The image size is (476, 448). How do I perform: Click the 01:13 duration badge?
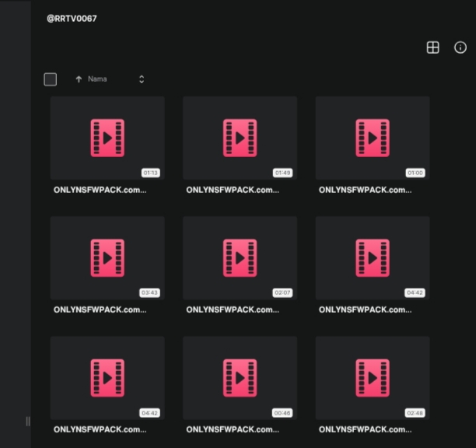[151, 173]
